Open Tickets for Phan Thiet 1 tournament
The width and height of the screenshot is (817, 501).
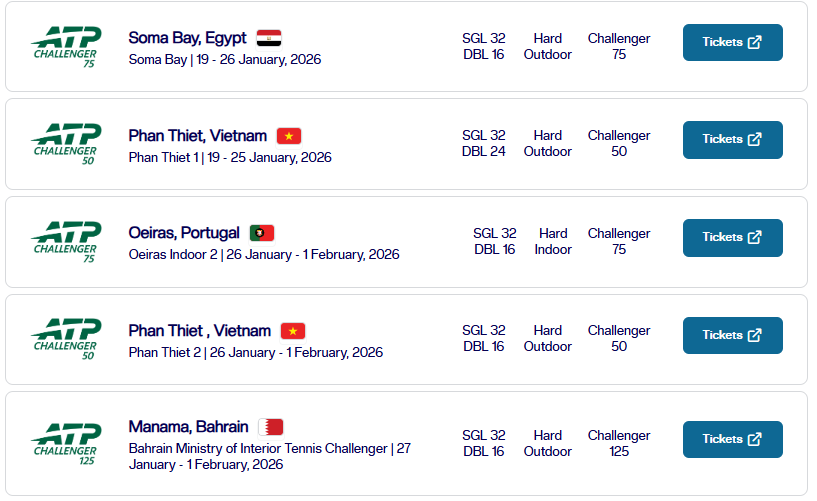[732, 140]
